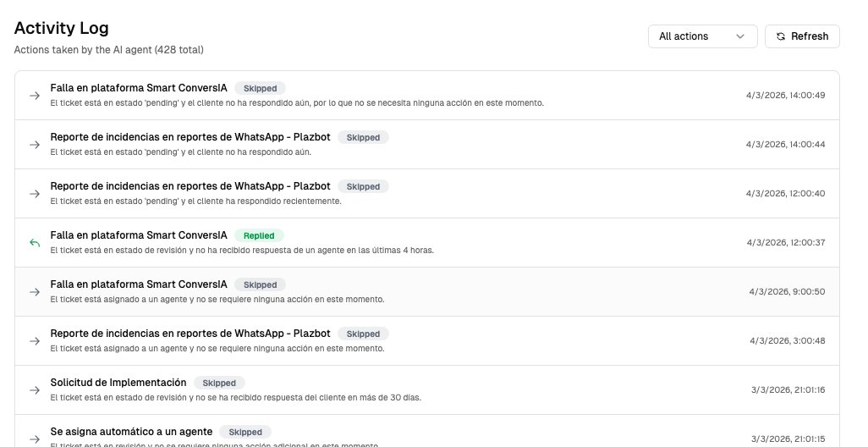Click timestamp 4/3/2026, 14:00:44
The image size is (868, 447).
(786, 145)
